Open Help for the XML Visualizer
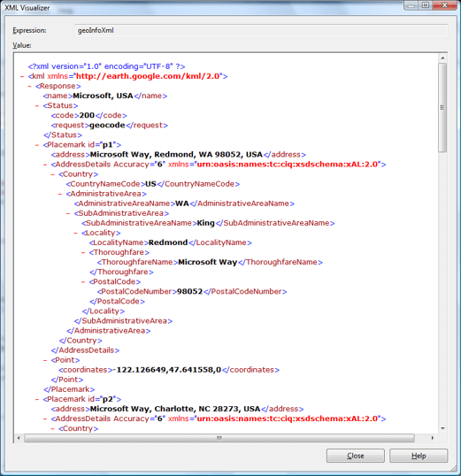461x476 pixels. click(419, 456)
